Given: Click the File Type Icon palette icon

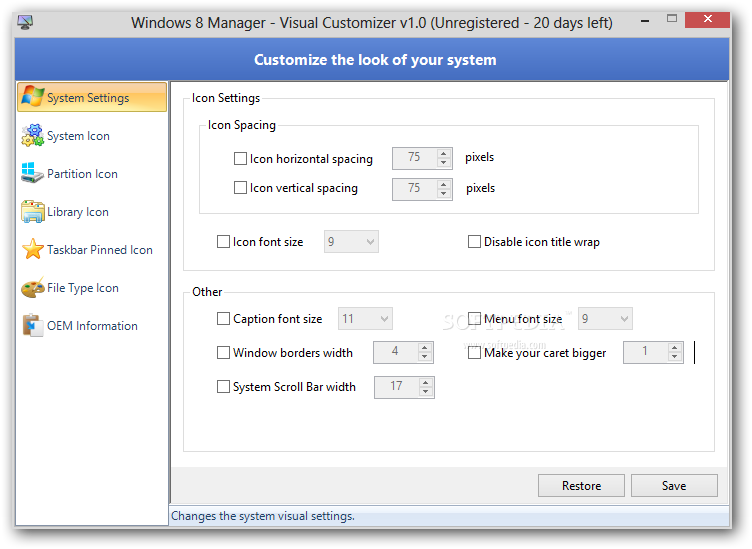Looking at the screenshot, I should (x=33, y=288).
